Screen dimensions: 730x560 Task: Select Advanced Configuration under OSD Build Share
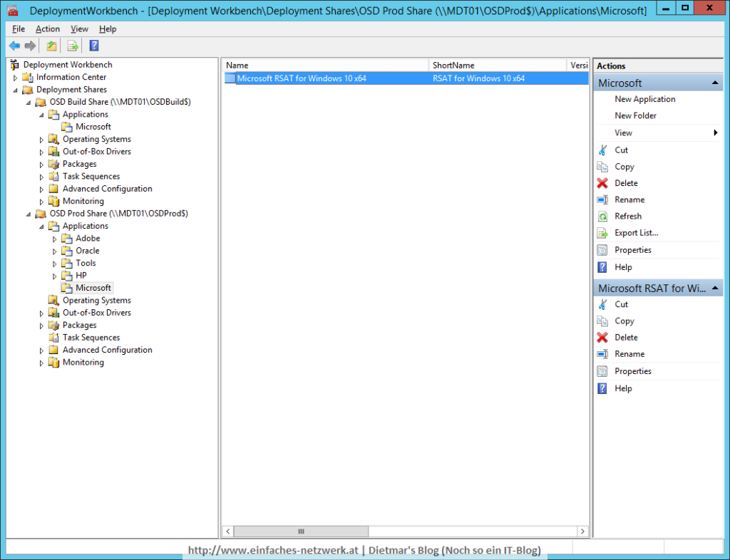(107, 188)
